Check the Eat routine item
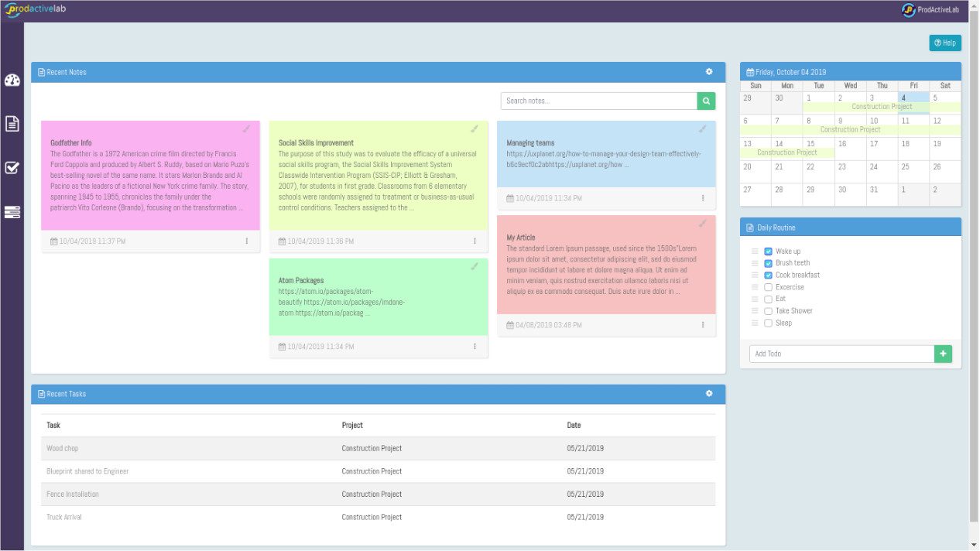Screen dimensions: 980x551 click(769, 299)
